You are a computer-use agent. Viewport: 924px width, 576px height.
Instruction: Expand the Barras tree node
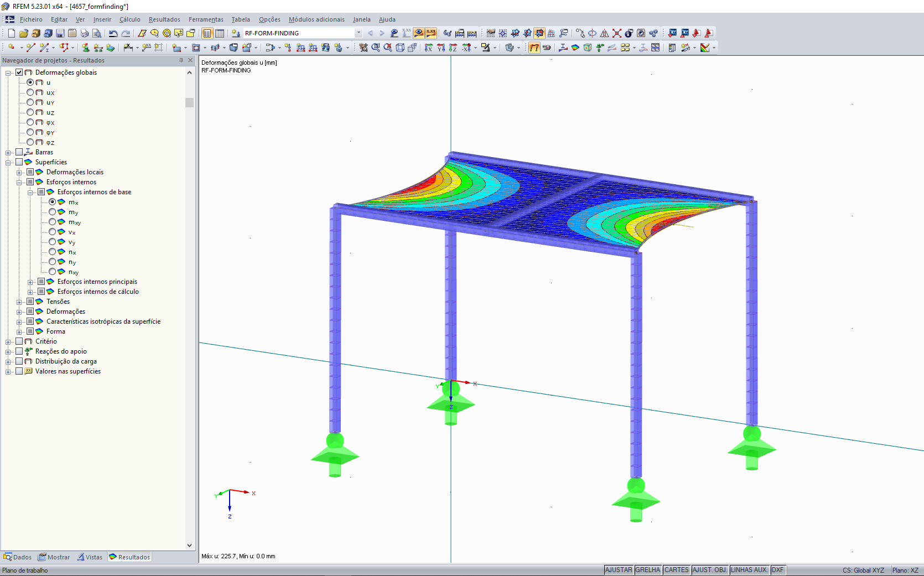click(8, 153)
